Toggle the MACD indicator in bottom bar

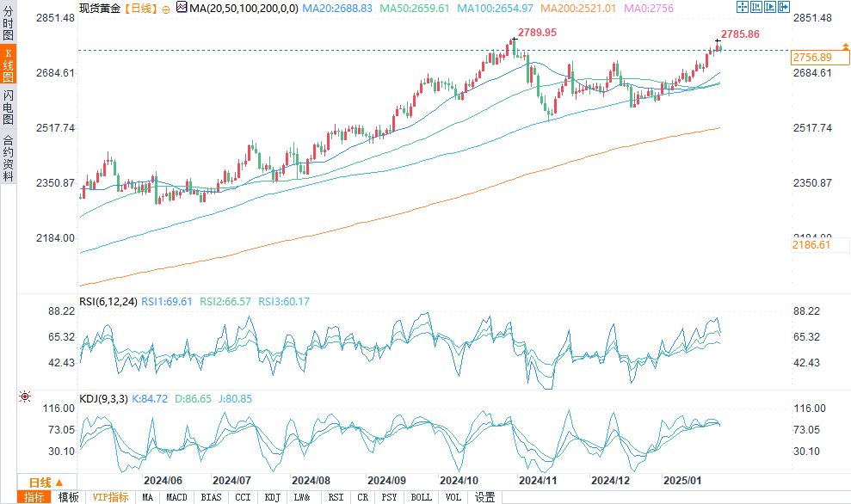176,497
